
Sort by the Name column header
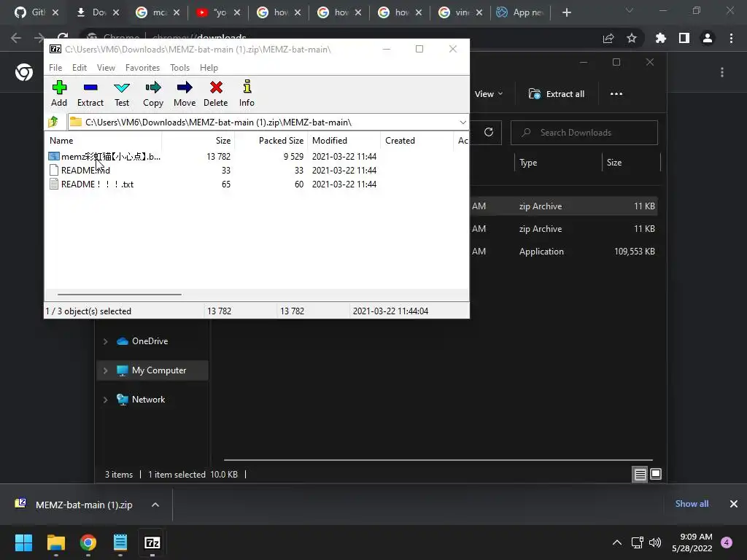tap(104, 141)
